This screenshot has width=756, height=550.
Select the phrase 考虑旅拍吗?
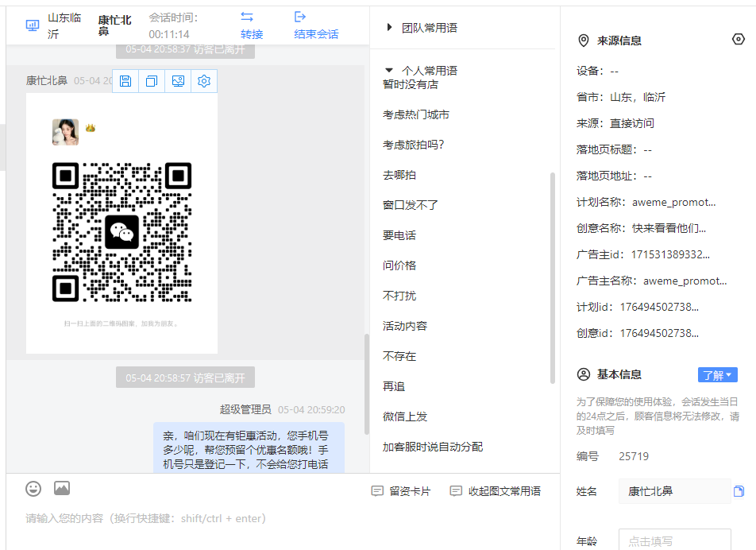pos(413,145)
